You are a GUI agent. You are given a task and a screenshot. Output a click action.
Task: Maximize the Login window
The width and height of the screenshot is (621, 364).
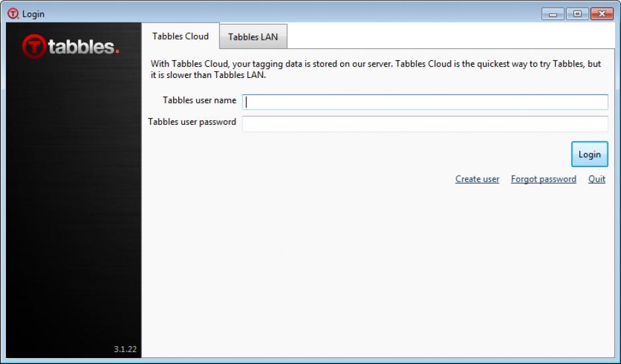tap(577, 14)
